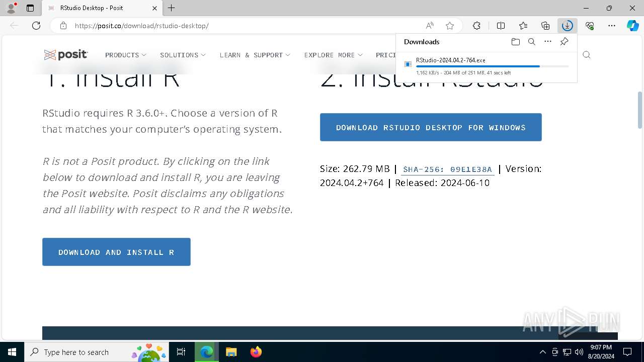Open File Explorer from taskbar

(x=231, y=352)
